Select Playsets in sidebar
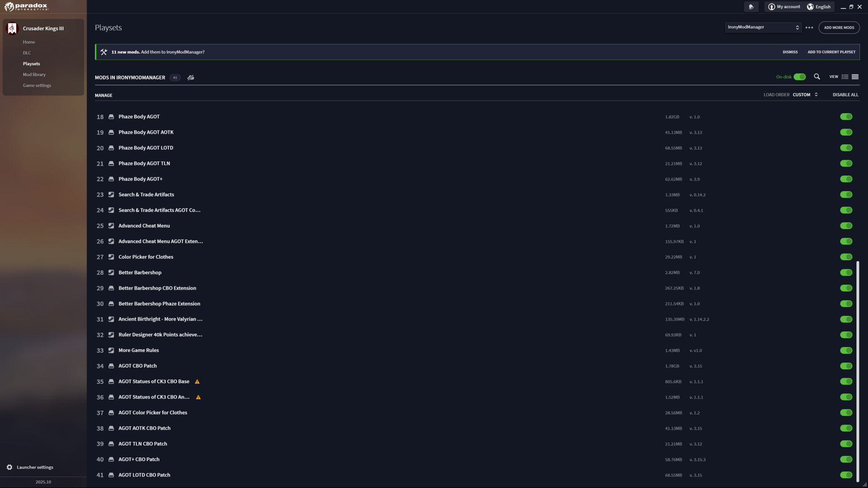 click(32, 64)
